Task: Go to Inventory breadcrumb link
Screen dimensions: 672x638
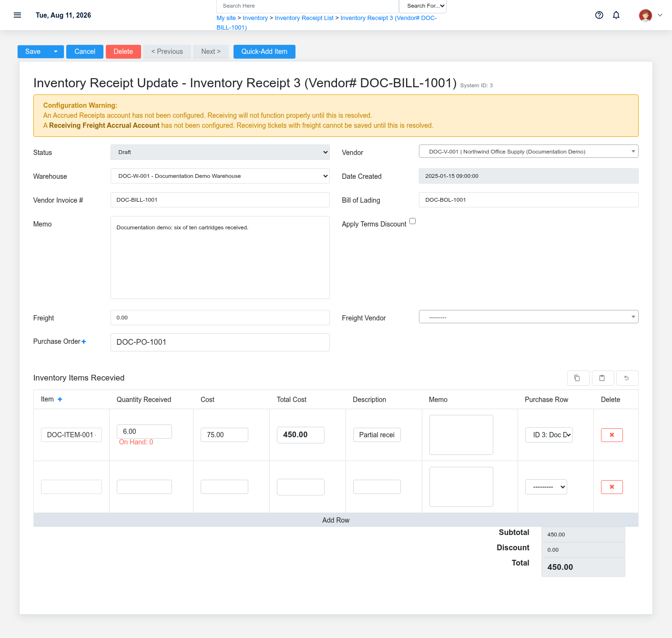Action: [x=255, y=18]
